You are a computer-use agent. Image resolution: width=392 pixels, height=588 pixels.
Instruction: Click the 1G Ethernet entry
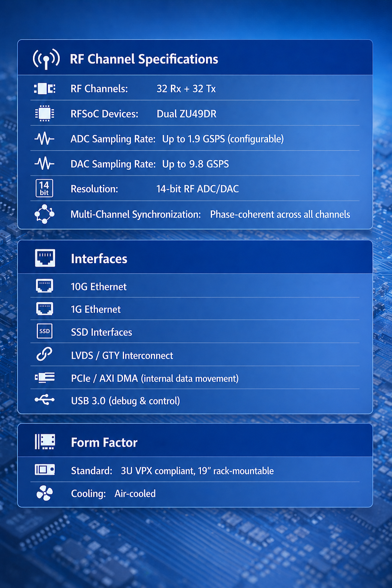(x=96, y=310)
